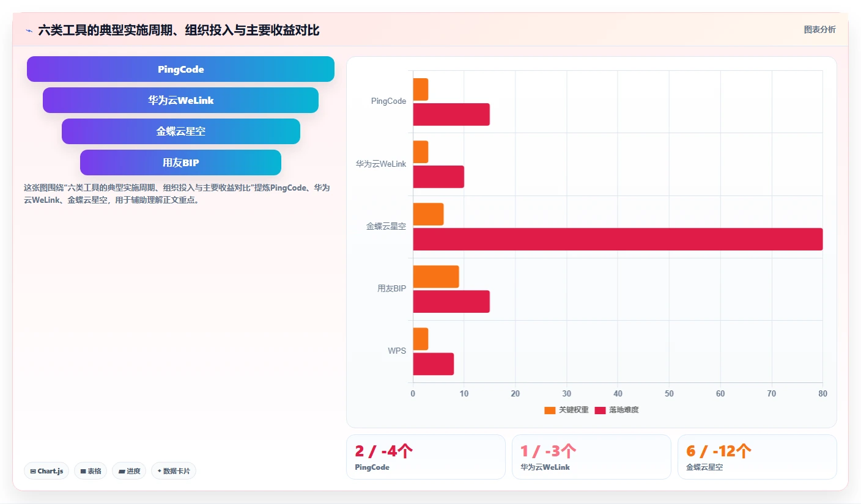Open the 金蝶云星空 data card
This screenshot has width=861, height=504.
coord(757,457)
